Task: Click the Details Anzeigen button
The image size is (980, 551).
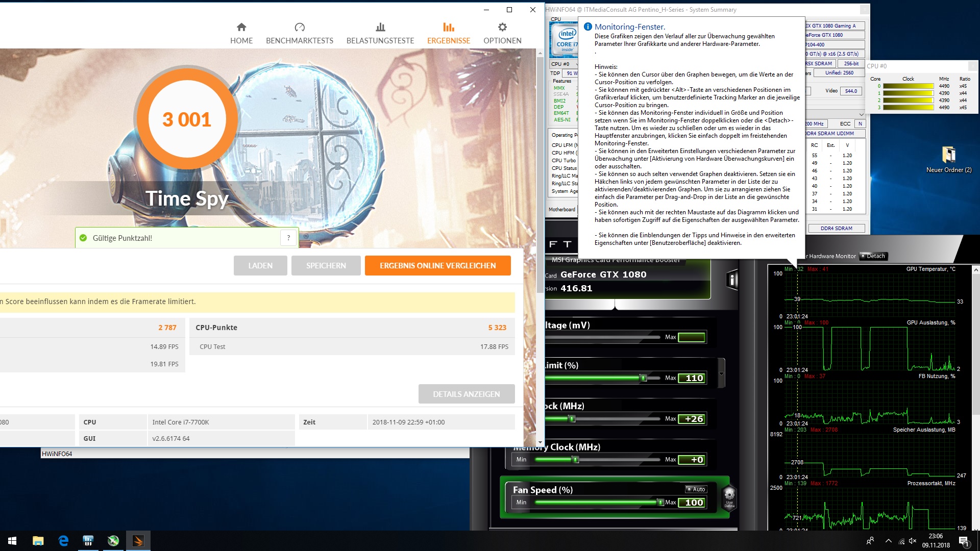Action: 466,394
